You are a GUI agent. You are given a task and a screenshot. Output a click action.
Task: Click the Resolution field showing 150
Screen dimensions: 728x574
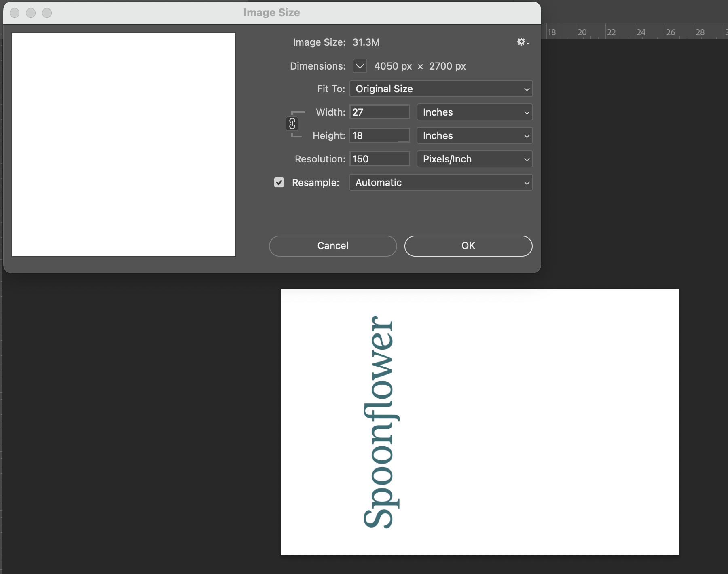coord(380,159)
